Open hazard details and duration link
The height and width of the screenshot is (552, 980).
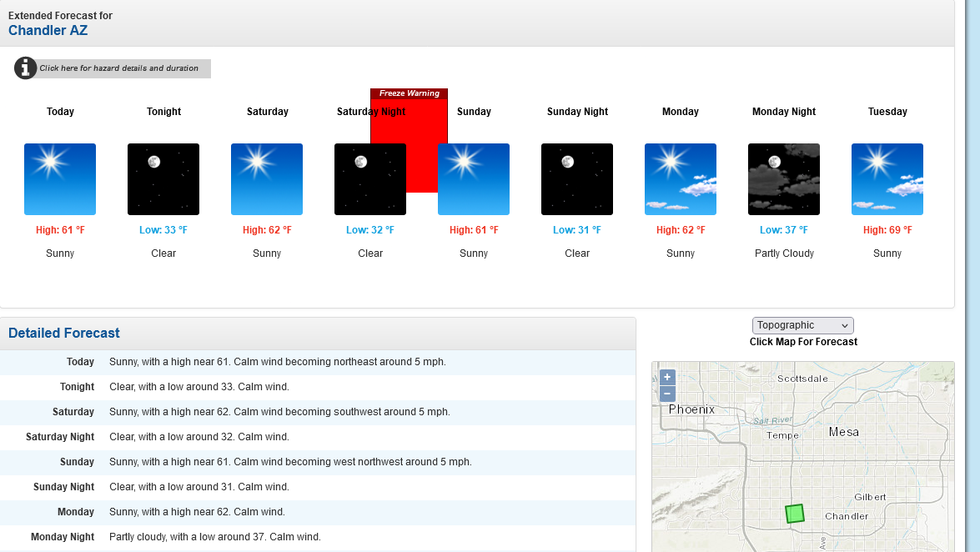pyautogui.click(x=118, y=68)
